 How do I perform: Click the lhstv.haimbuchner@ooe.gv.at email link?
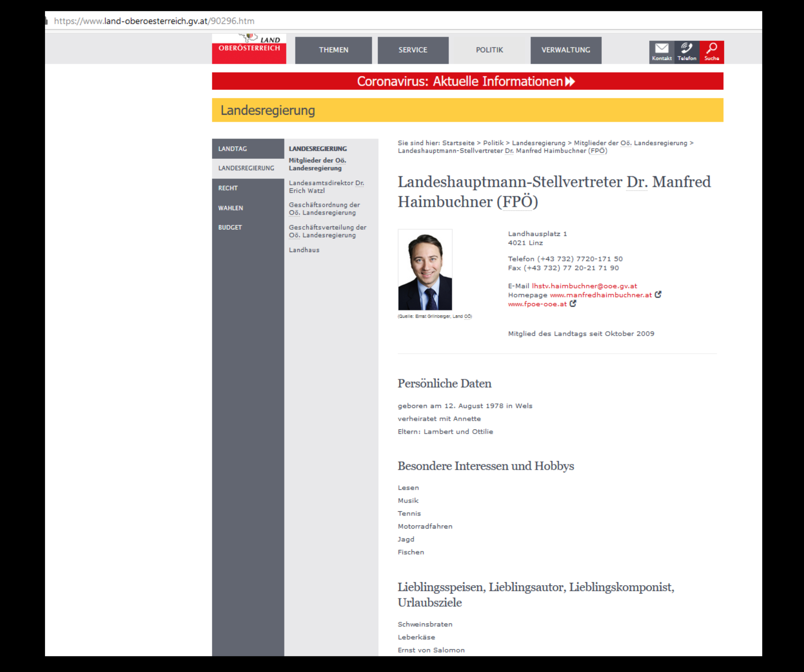point(584,286)
